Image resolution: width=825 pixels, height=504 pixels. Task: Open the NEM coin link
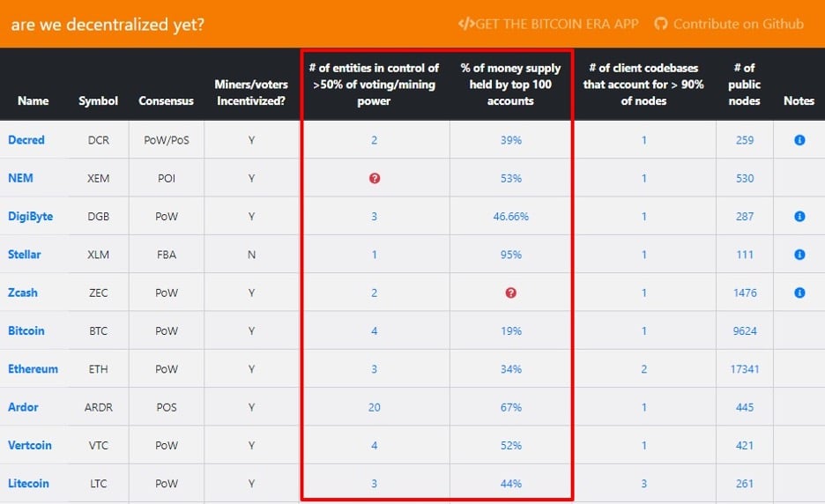click(20, 178)
